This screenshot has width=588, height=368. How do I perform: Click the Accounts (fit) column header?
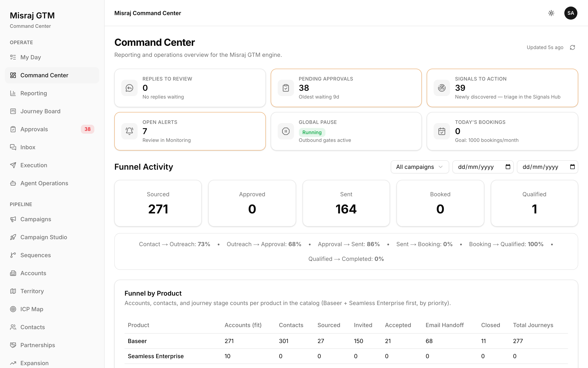click(x=243, y=325)
